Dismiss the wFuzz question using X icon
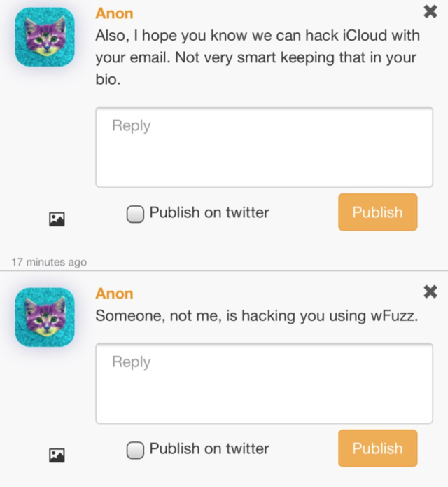448x487 pixels. tap(430, 291)
